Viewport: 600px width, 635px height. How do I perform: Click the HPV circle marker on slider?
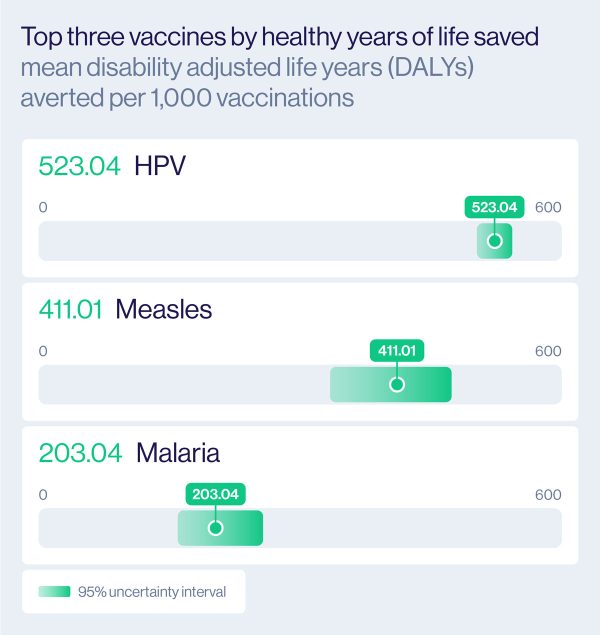pyautogui.click(x=494, y=241)
